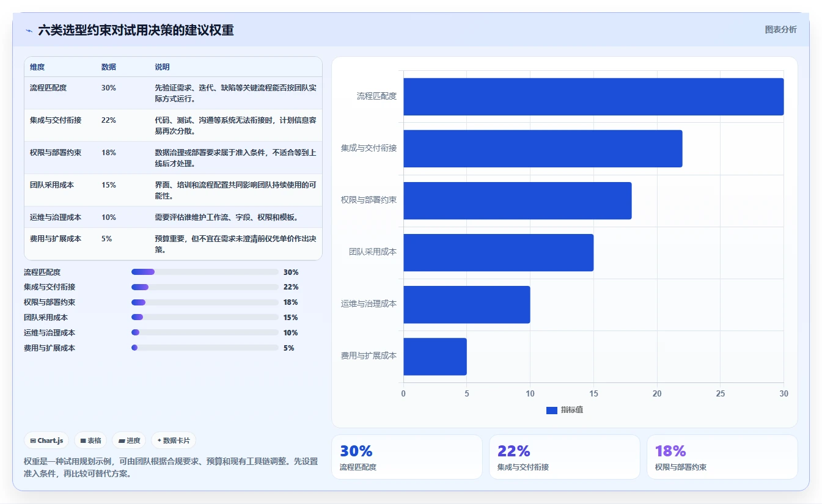This screenshot has width=822, height=504.
Task: Select the 团队采用成本 table row name cell
Action: pyautogui.click(x=52, y=185)
